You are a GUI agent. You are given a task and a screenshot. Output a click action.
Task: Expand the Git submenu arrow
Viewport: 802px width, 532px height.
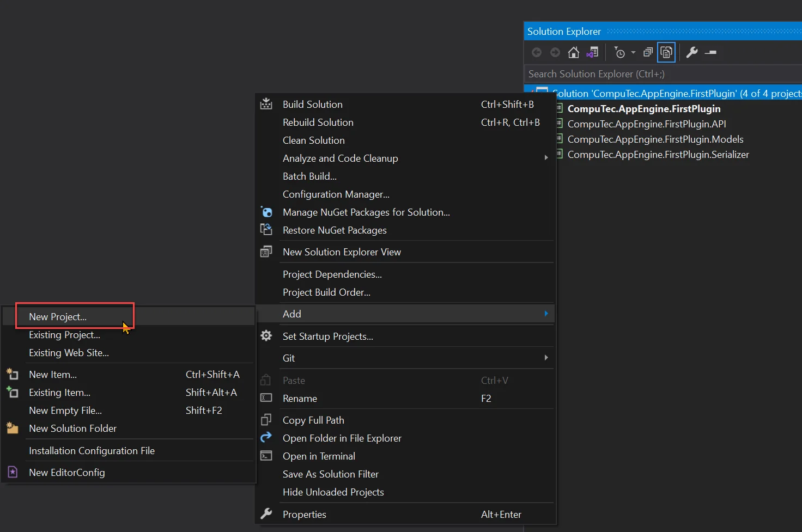[546, 358]
